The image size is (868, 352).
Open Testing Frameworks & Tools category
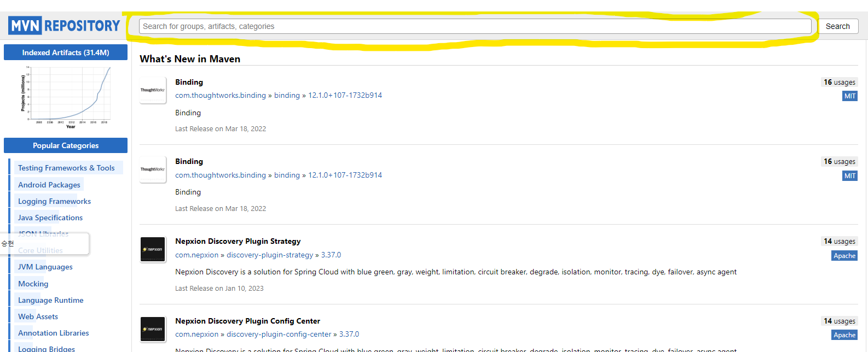click(x=66, y=168)
